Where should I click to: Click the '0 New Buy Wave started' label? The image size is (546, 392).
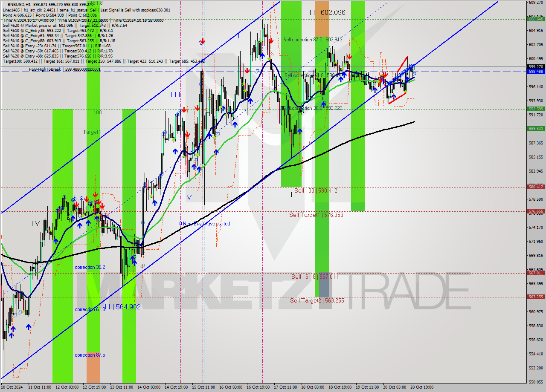[x=205, y=224]
